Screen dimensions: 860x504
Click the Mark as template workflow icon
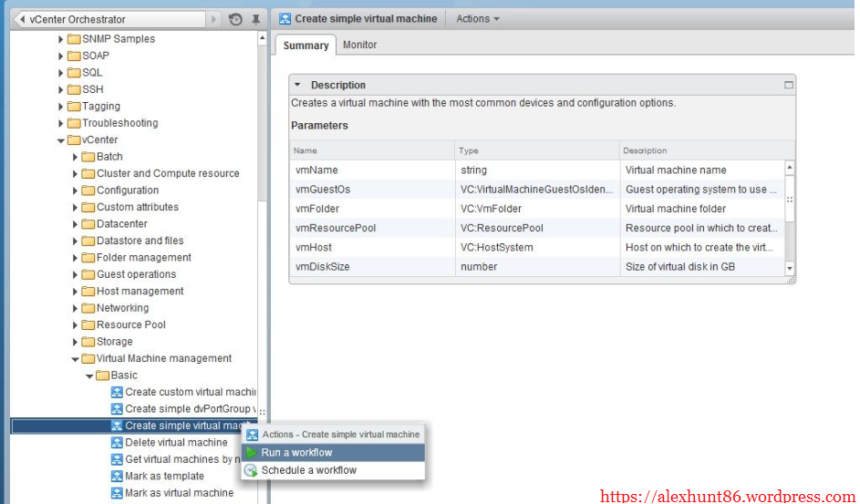[x=117, y=477]
